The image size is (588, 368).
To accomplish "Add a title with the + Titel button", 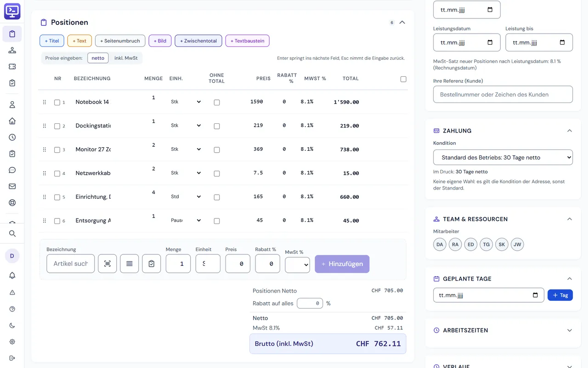I will pos(52,41).
